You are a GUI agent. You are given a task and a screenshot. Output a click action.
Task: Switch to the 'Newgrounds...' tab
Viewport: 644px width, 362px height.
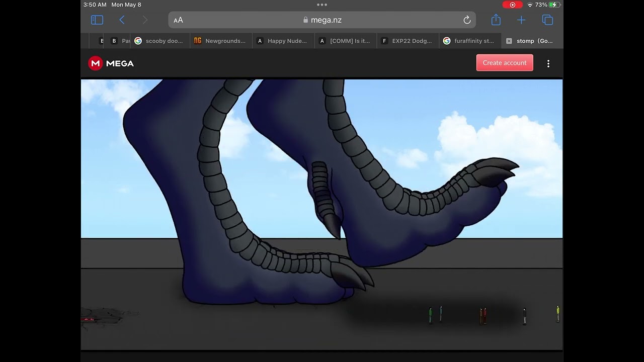pos(221,41)
